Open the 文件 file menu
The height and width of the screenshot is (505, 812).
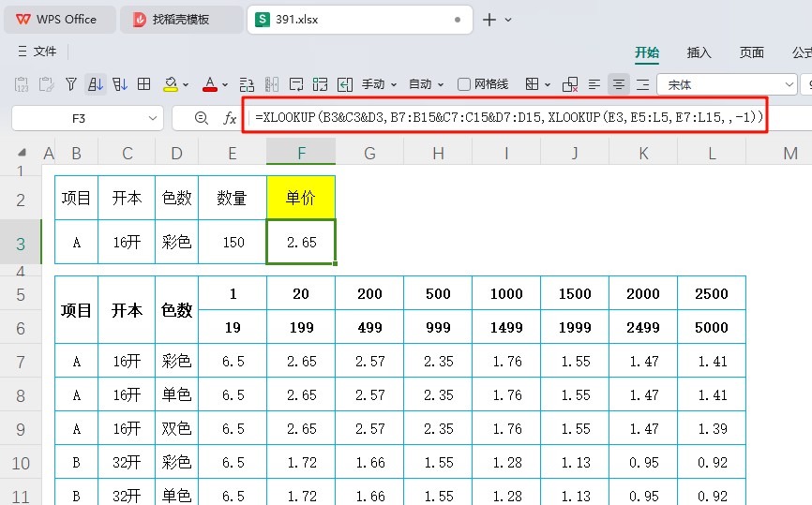[x=44, y=52]
